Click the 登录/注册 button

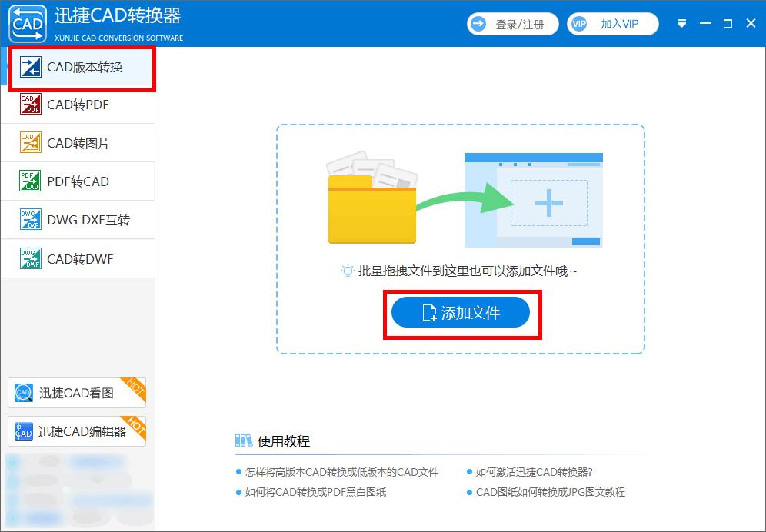[512, 24]
